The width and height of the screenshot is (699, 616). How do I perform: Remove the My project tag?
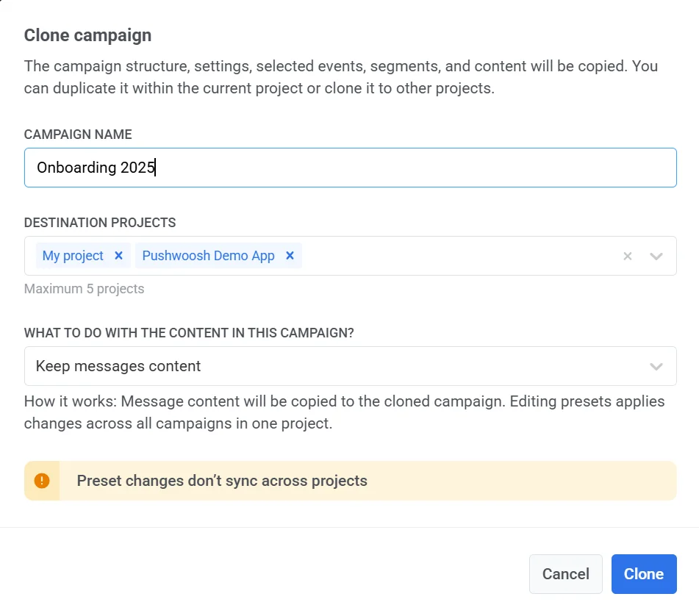pyautogui.click(x=118, y=256)
